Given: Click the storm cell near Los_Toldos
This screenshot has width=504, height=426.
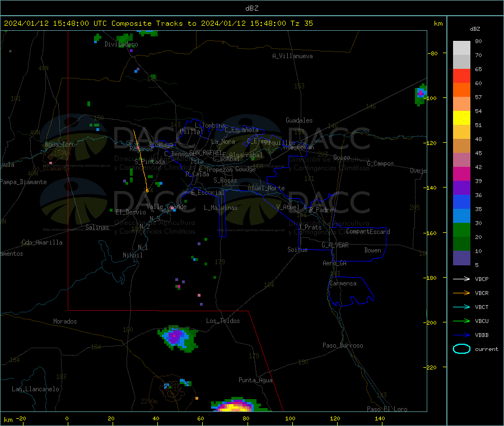Looking at the screenshot, I should 178,339.
